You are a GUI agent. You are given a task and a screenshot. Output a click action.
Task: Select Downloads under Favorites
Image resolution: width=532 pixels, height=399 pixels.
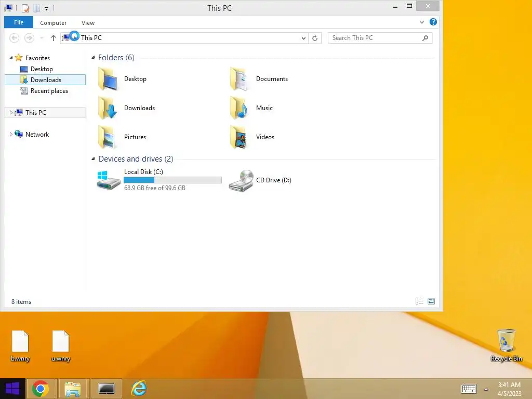(x=45, y=79)
